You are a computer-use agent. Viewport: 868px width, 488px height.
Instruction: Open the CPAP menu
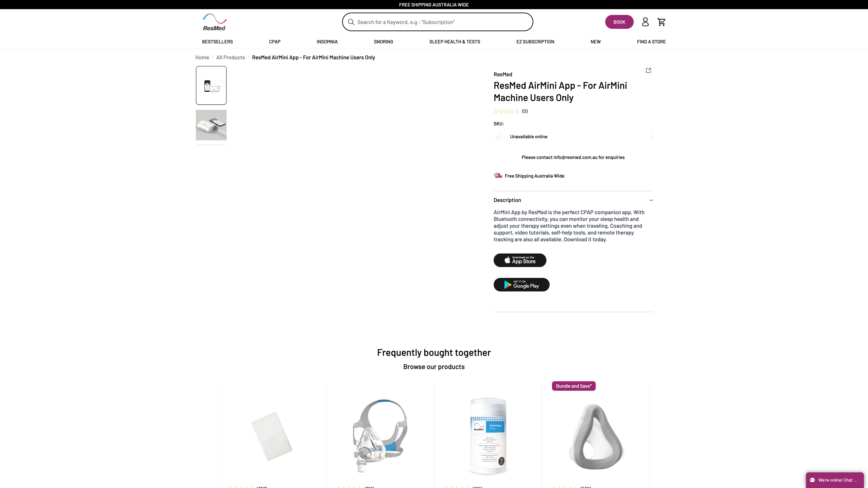tap(275, 42)
